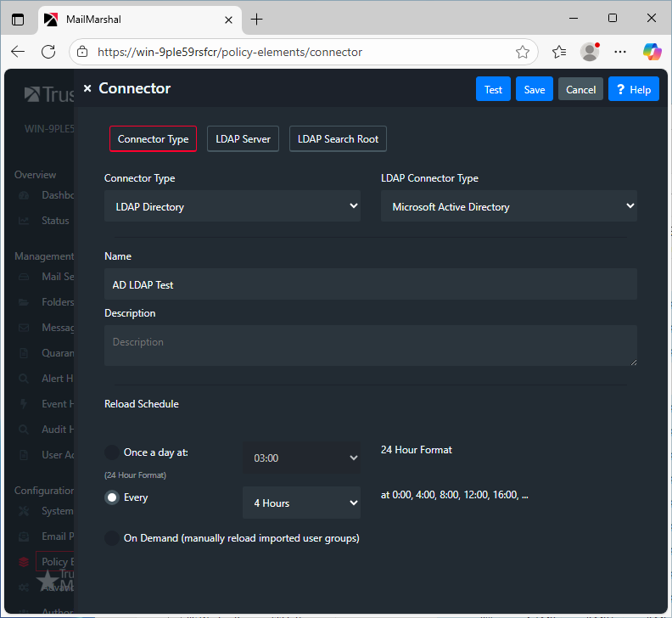Open the 4 Hours interval dropdown
The image size is (672, 618).
301,503
